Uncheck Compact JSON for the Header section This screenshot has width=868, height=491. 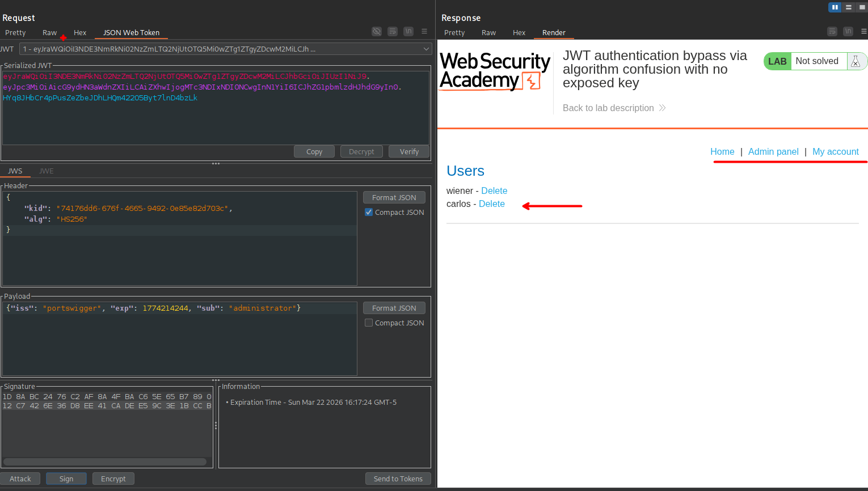coord(369,212)
